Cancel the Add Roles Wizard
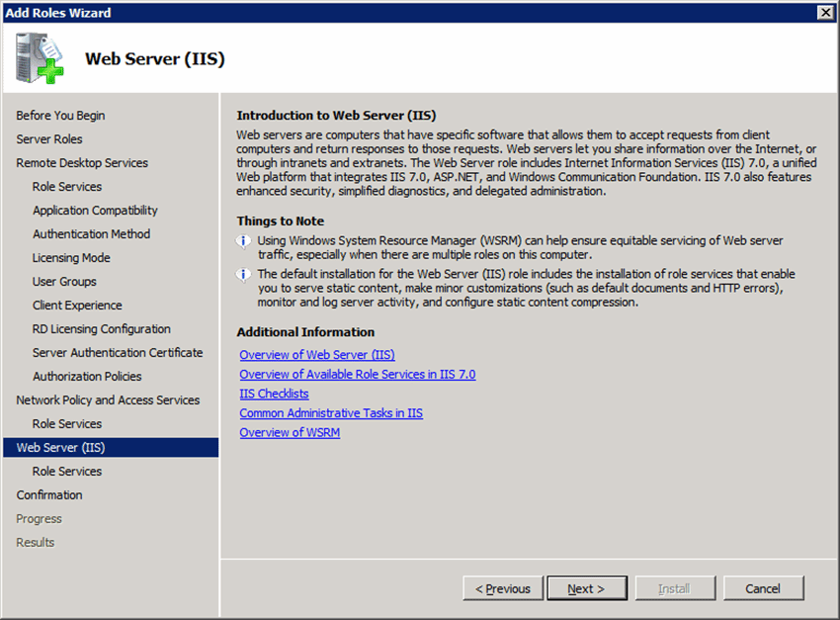This screenshot has height=620, width=840. tap(762, 588)
